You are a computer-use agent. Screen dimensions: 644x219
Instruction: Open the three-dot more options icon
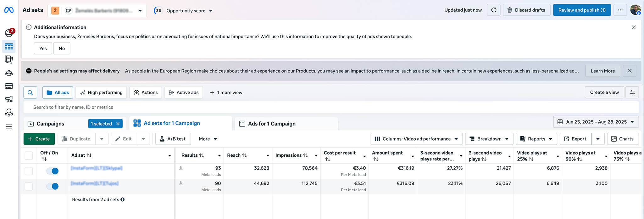pos(620,10)
